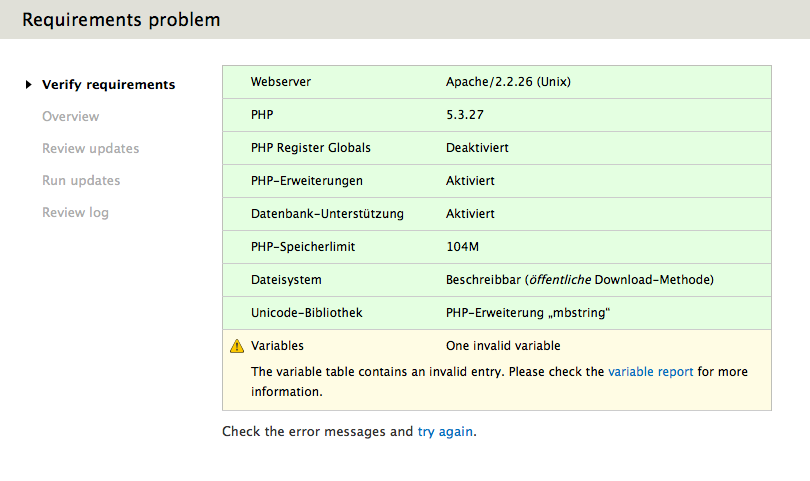
Task: Click the try again link
Action: [x=445, y=432]
